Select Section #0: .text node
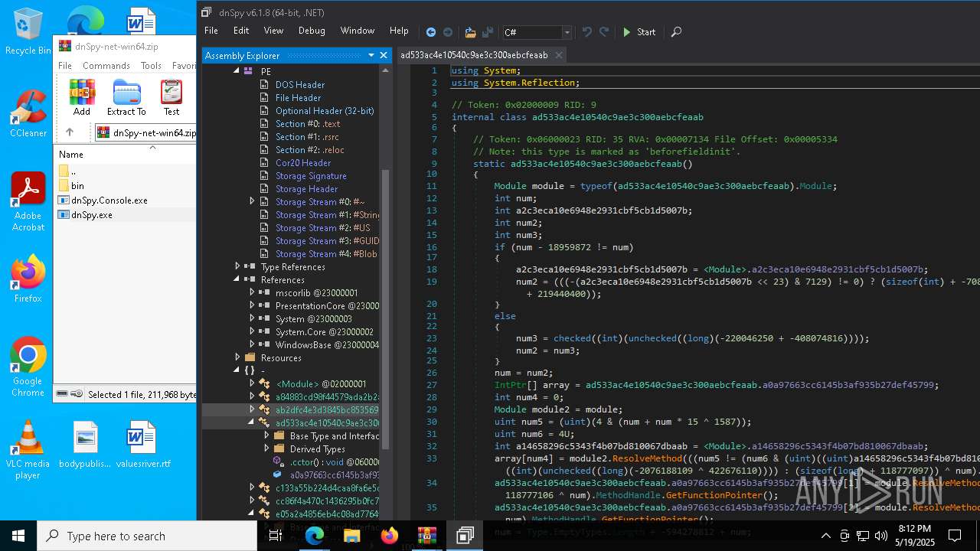 [x=307, y=124]
